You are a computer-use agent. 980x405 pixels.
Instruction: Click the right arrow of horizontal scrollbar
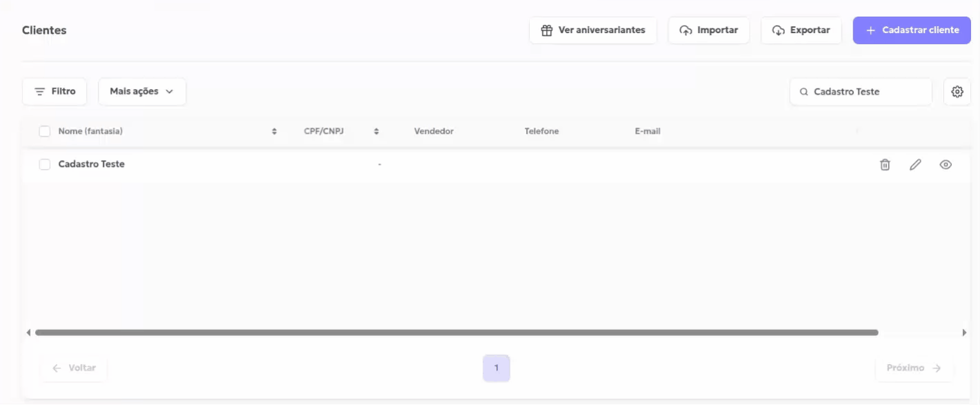(964, 333)
